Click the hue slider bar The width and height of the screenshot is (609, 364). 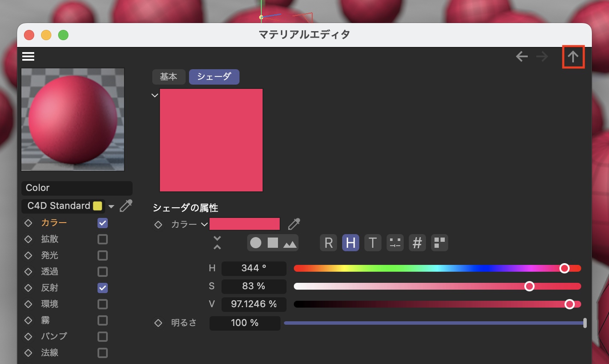click(428, 268)
